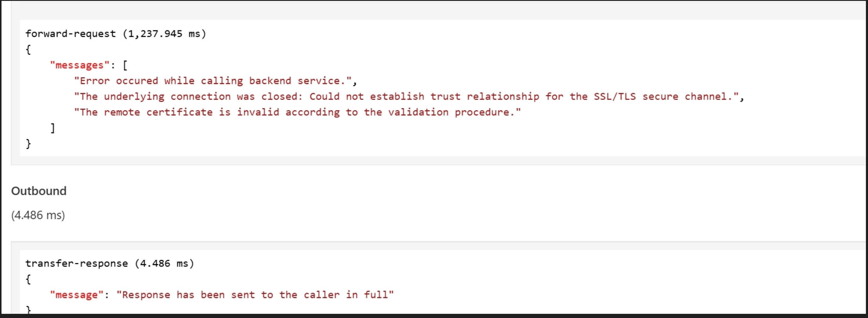Screen dimensions: 868x318
Task: Click the forward-request trace heading
Action: [x=70, y=34]
